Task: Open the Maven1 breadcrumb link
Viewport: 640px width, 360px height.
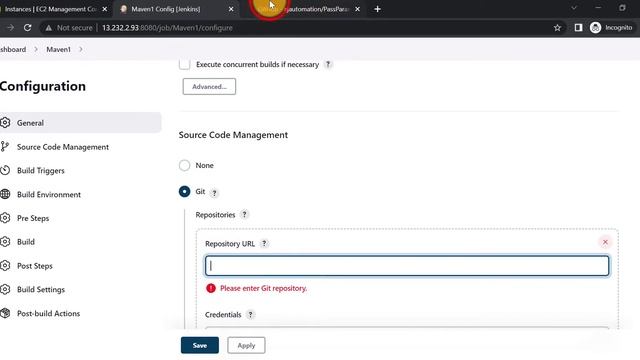Action: pos(58,49)
